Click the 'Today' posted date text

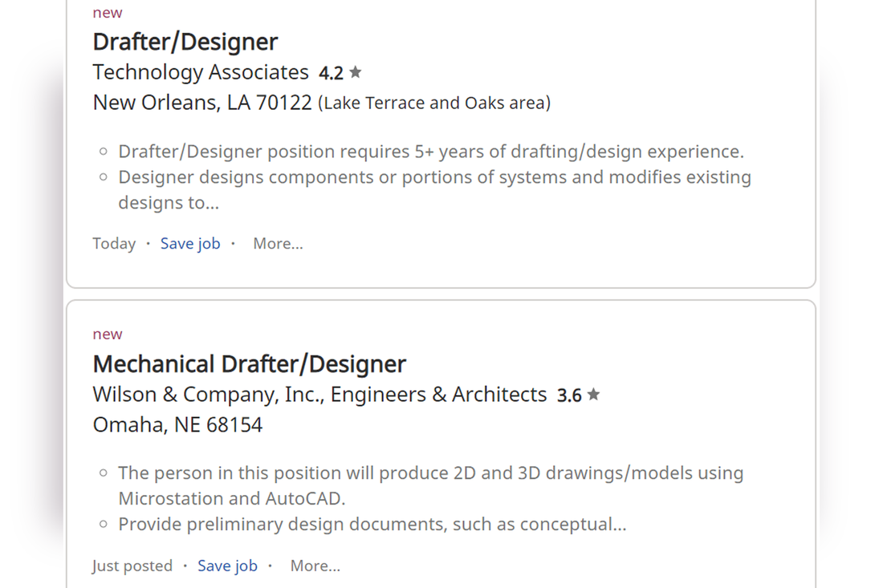[x=114, y=244]
